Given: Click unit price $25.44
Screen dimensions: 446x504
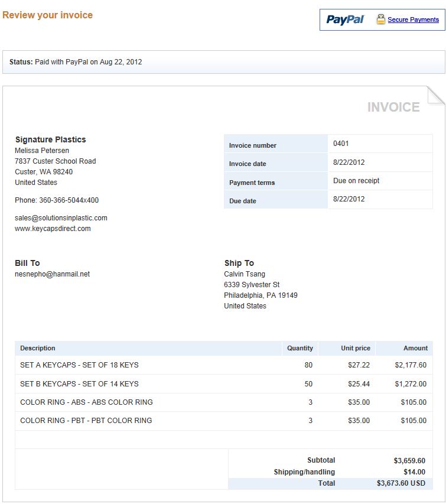Looking at the screenshot, I should tap(359, 384).
